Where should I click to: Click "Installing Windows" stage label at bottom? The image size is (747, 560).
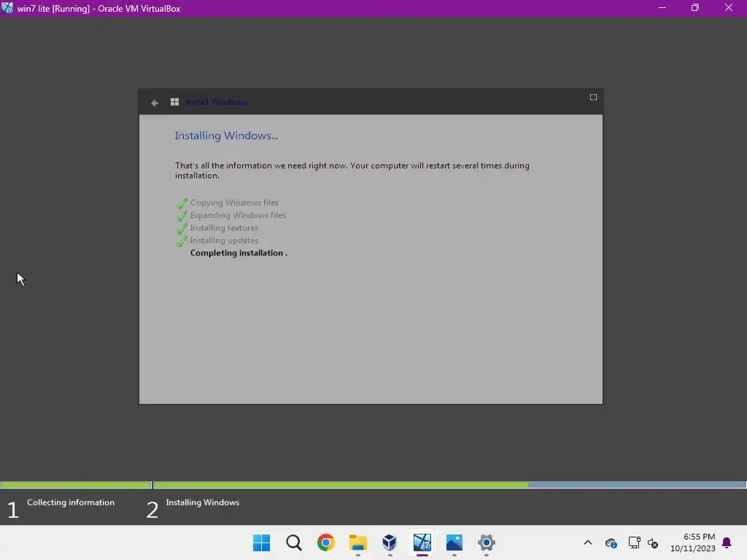203,502
